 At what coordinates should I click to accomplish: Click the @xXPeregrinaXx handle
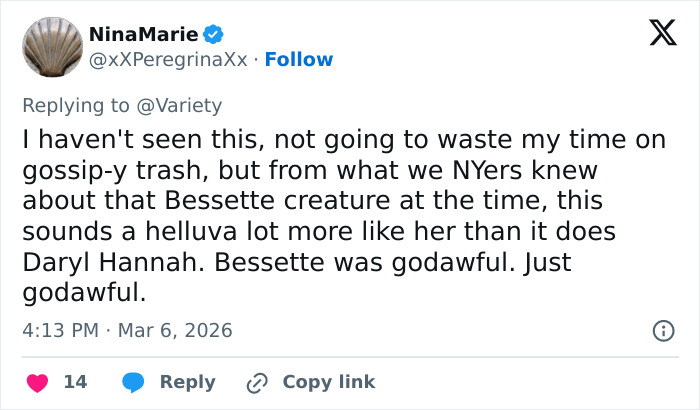click(x=168, y=60)
